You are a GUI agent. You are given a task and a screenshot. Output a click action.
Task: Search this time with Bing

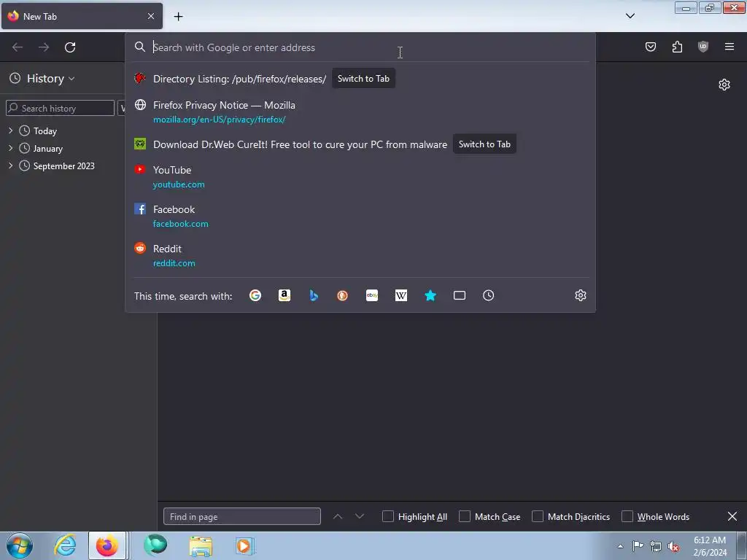[314, 295]
